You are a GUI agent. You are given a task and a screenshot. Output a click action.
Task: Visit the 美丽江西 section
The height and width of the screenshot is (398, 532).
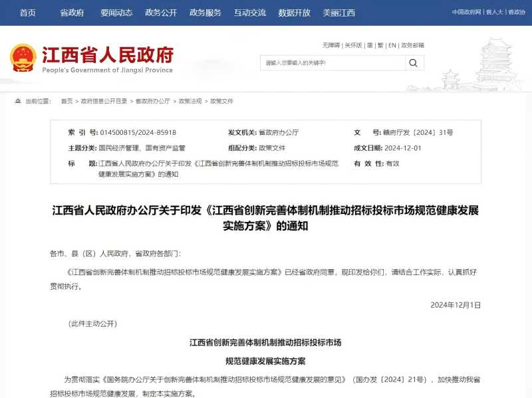click(339, 13)
